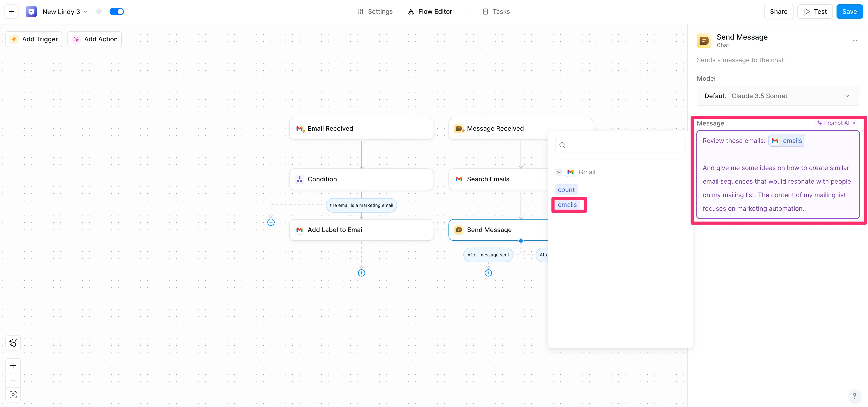
Task: Expand the New Lindy 3 name dropdown
Action: pyautogui.click(x=86, y=12)
